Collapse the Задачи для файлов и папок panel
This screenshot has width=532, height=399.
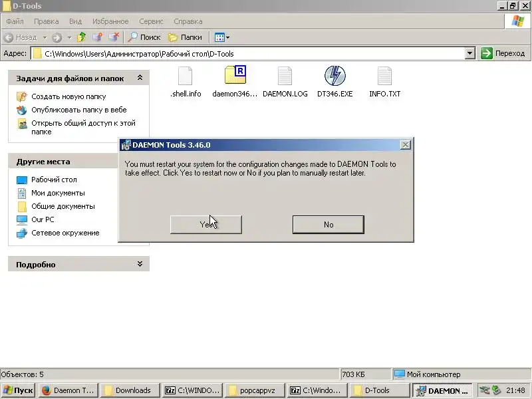(x=140, y=78)
